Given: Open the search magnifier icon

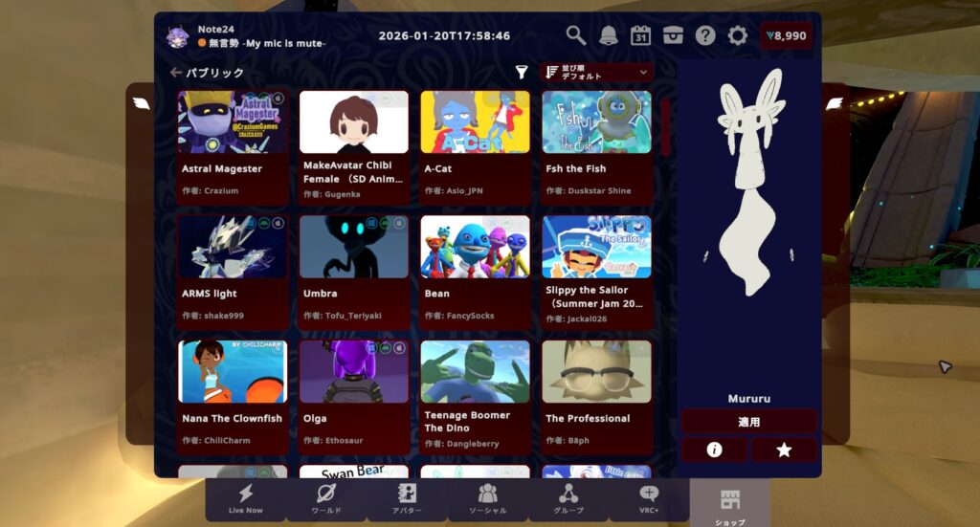Looking at the screenshot, I should pos(575,35).
